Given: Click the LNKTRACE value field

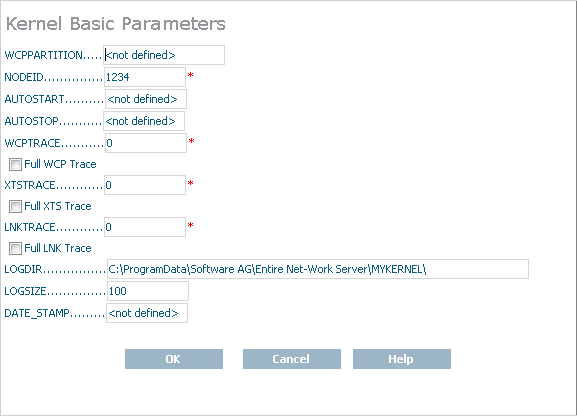Looking at the screenshot, I should (x=145, y=227).
